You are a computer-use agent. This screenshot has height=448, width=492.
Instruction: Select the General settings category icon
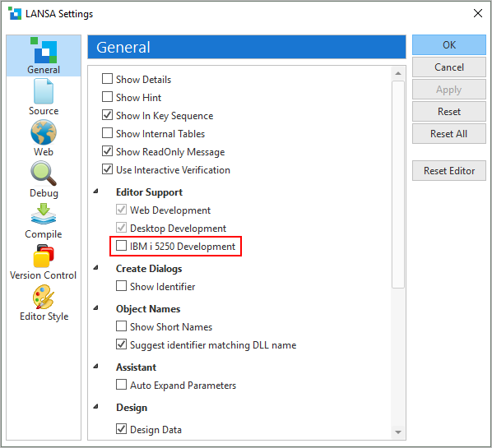tap(44, 50)
